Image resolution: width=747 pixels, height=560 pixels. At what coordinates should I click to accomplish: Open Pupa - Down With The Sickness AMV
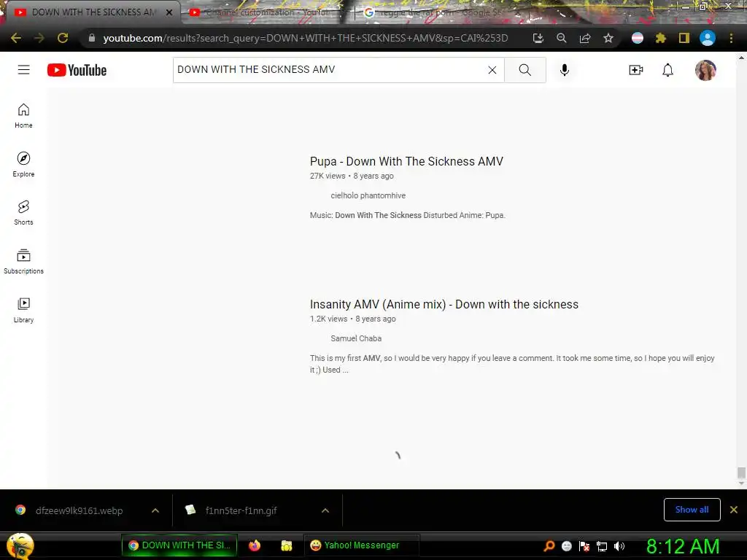click(406, 161)
